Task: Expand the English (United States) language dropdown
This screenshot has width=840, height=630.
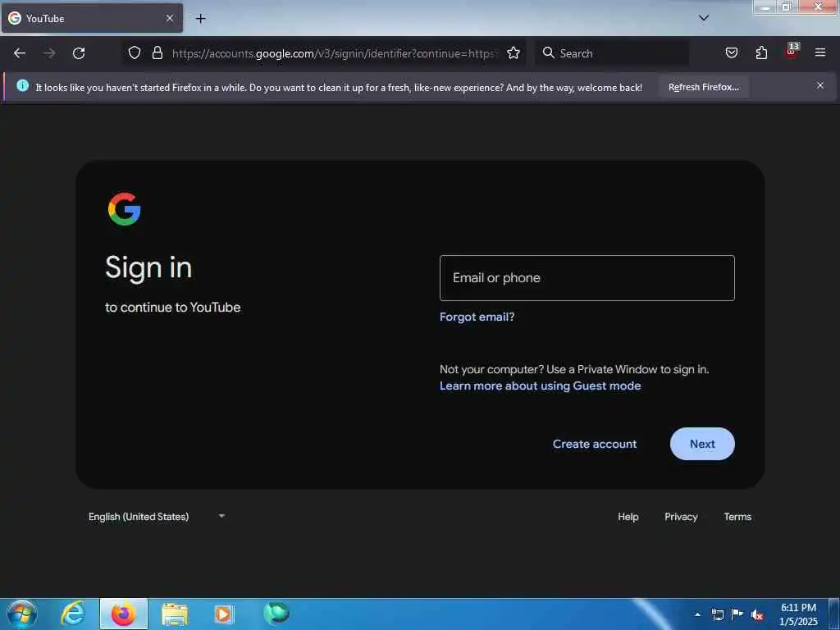Action: pyautogui.click(x=156, y=517)
